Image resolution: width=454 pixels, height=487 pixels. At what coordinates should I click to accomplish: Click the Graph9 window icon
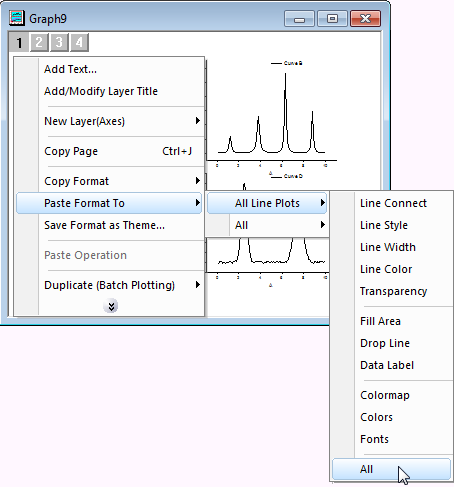point(17,18)
